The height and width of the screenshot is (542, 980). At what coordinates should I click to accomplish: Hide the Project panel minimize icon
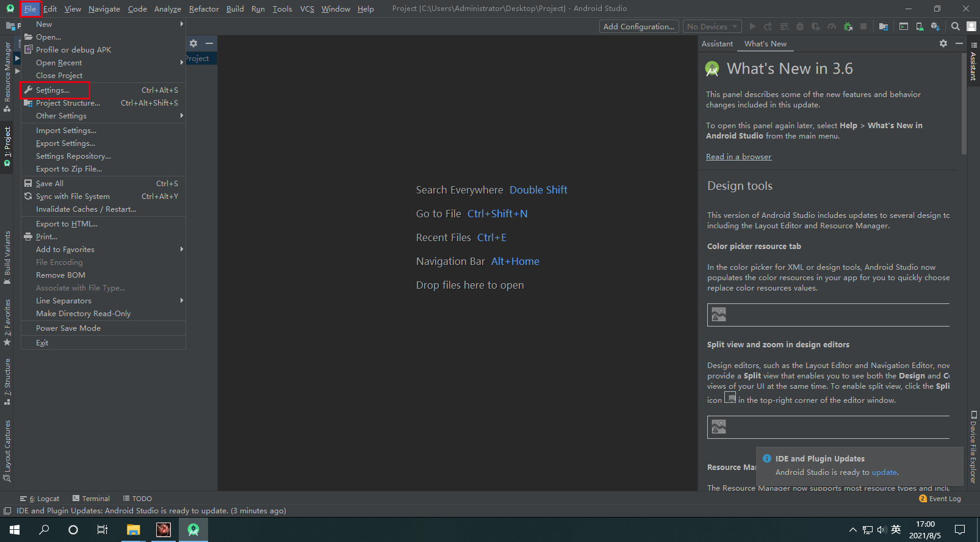tap(209, 43)
